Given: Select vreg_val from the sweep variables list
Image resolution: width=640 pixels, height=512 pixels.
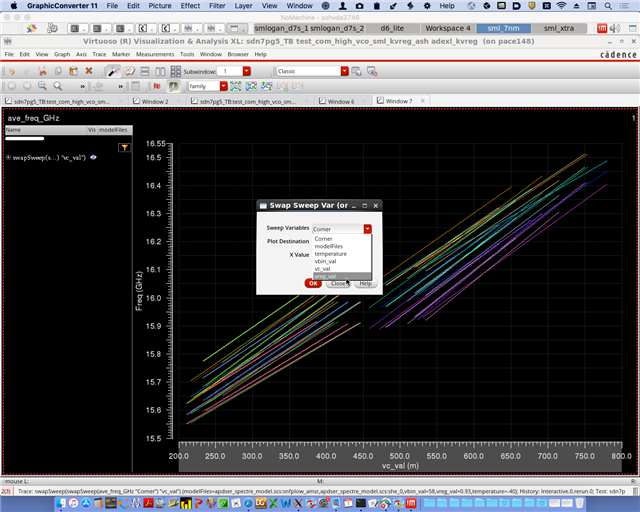Looking at the screenshot, I should (325, 276).
